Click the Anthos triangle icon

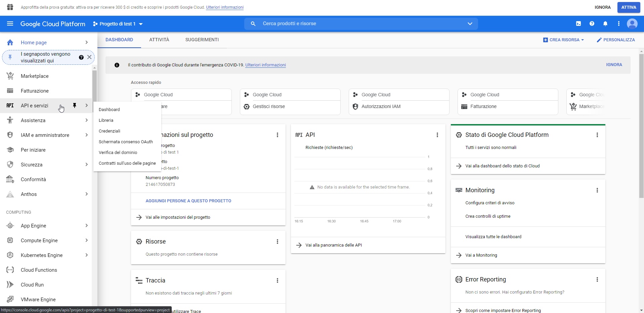[x=10, y=194]
